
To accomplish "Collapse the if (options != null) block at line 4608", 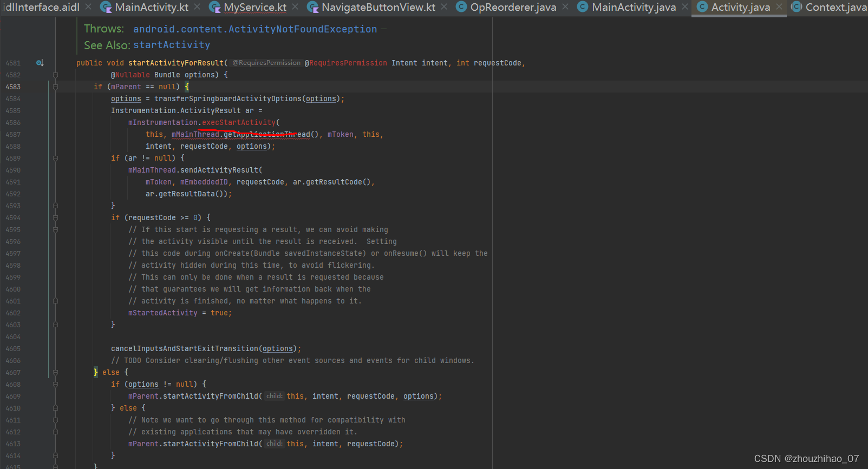I will [x=55, y=384].
